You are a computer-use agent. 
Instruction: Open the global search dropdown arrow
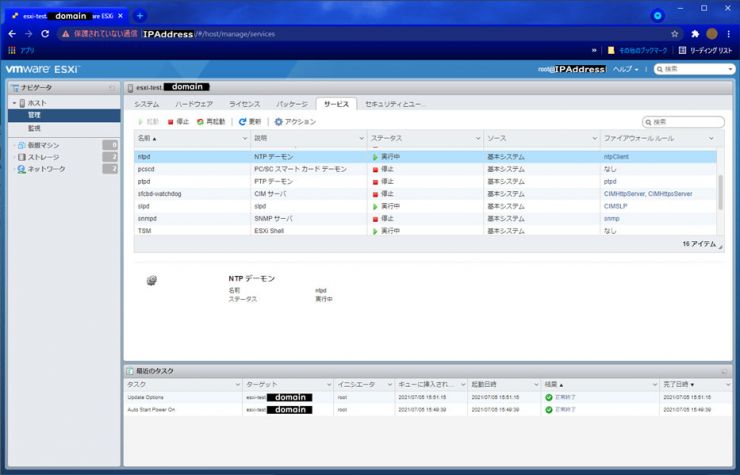730,69
